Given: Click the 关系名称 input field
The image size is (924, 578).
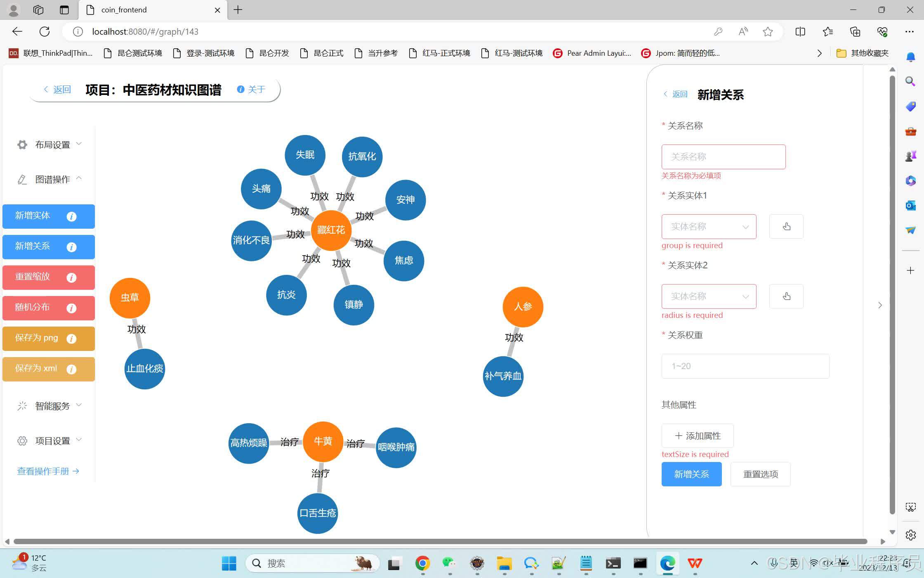Looking at the screenshot, I should (x=723, y=156).
